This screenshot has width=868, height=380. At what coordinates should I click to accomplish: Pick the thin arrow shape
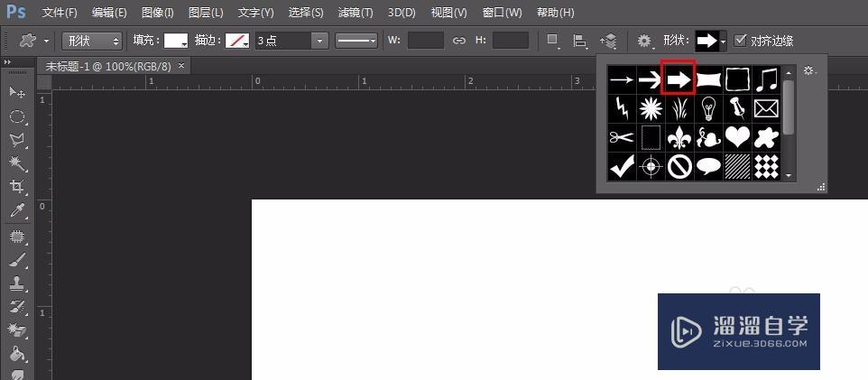click(622, 80)
